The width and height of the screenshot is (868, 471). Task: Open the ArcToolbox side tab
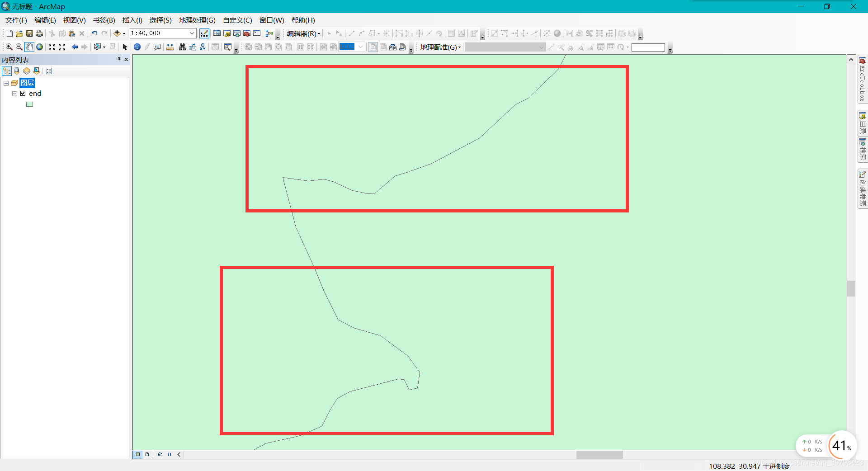[x=863, y=80]
